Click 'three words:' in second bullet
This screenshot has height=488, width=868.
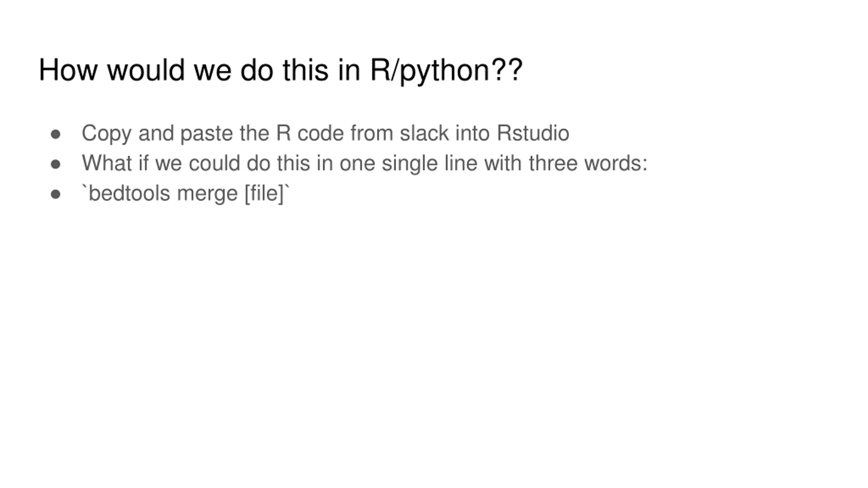coord(588,163)
